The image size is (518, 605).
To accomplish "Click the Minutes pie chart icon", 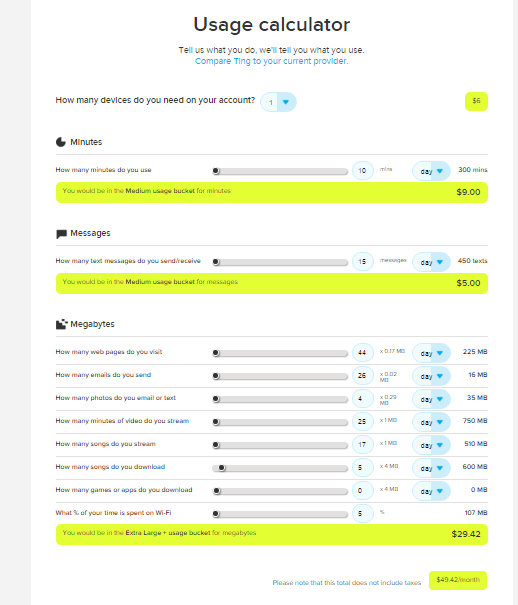I will (x=61, y=142).
